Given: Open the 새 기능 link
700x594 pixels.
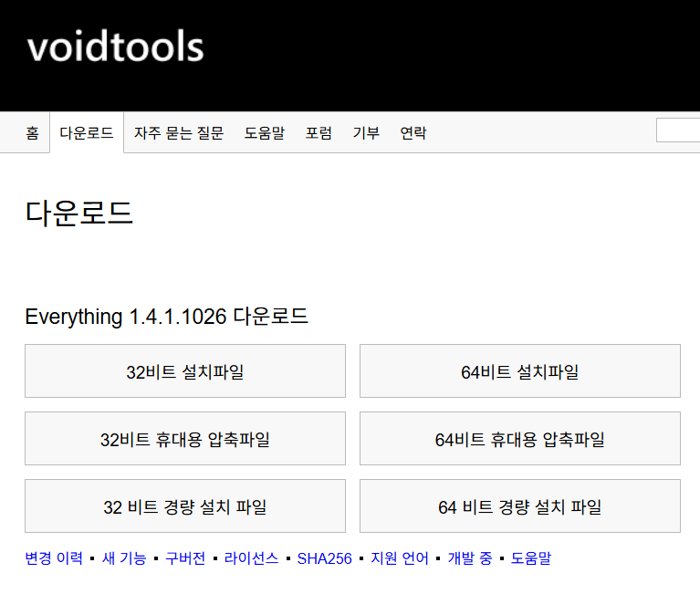Looking at the screenshot, I should [124, 558].
